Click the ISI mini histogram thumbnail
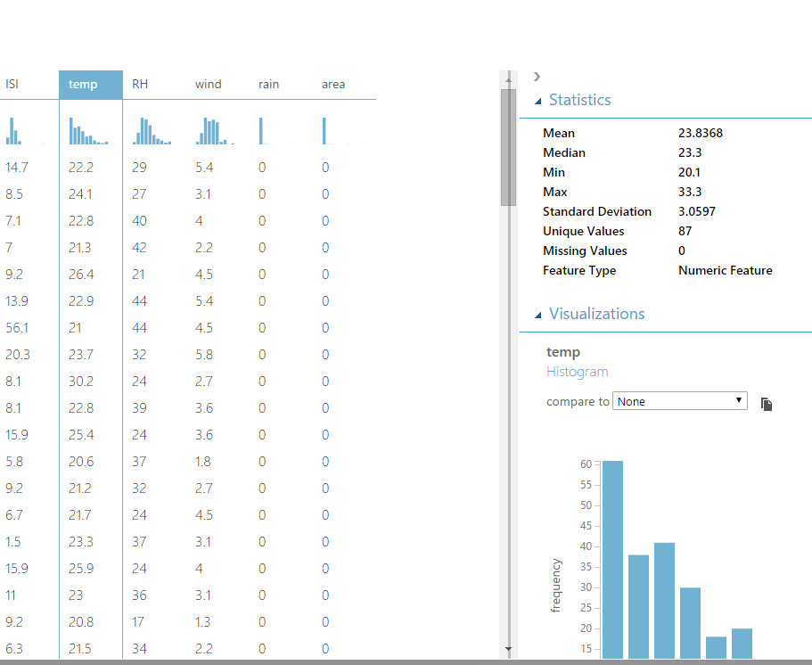The height and width of the screenshot is (665, 812). click(25, 130)
